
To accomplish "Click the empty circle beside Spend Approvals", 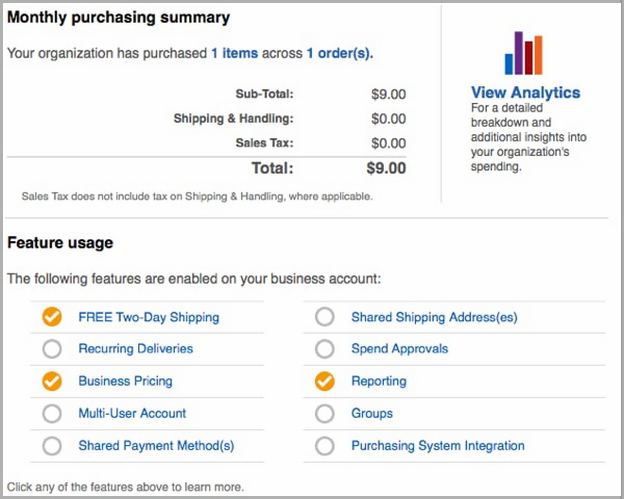I will click(325, 349).
